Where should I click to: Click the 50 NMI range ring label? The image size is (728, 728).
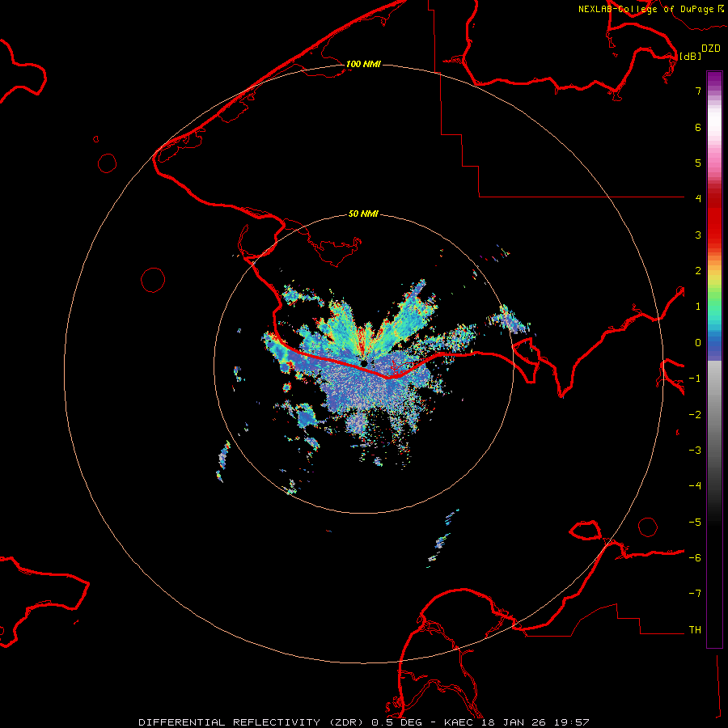tap(363, 214)
